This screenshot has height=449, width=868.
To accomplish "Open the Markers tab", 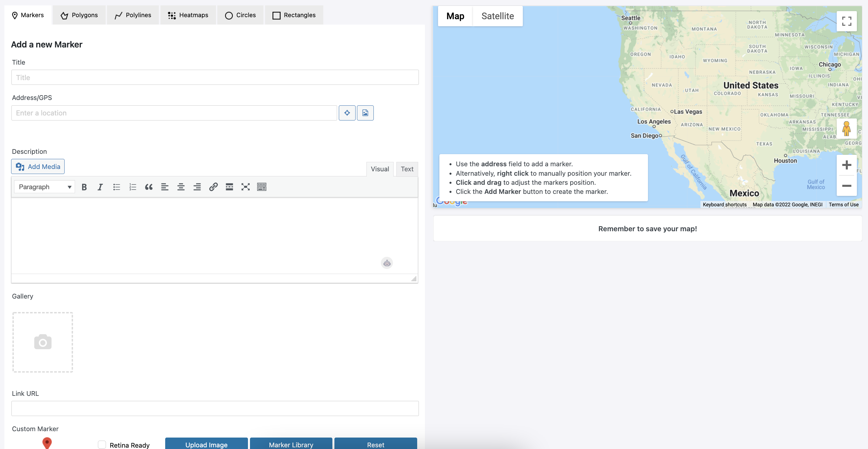I will click(28, 15).
